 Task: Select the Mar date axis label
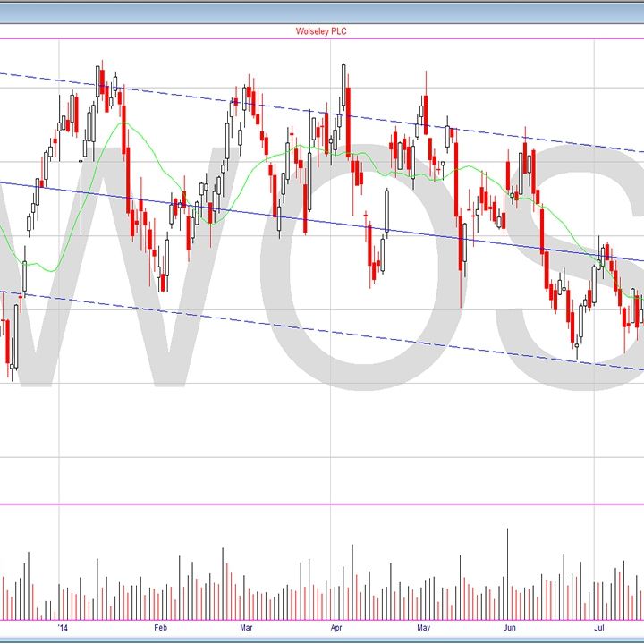pos(246,629)
